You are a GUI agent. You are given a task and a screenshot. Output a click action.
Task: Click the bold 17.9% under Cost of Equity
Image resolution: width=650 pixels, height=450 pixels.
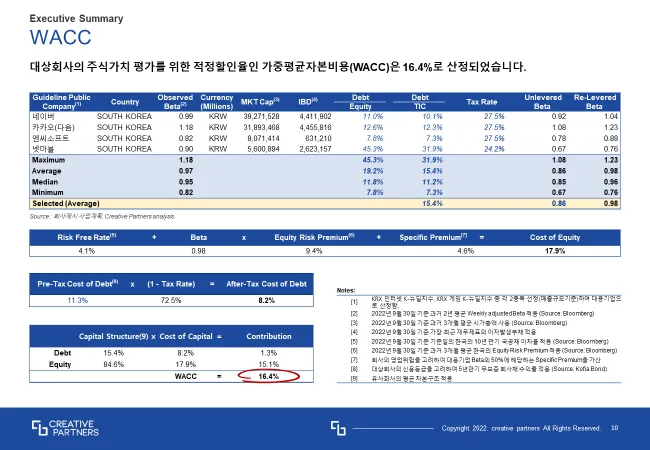555,251
